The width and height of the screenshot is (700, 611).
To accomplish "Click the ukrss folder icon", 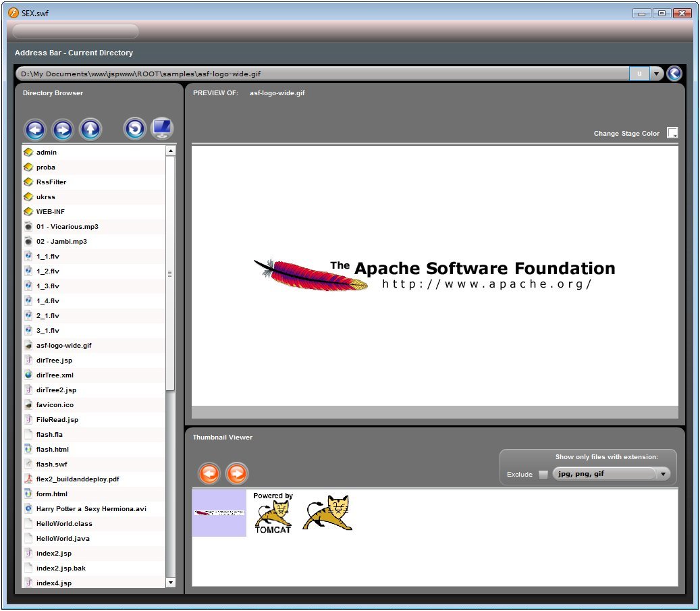I will point(28,196).
